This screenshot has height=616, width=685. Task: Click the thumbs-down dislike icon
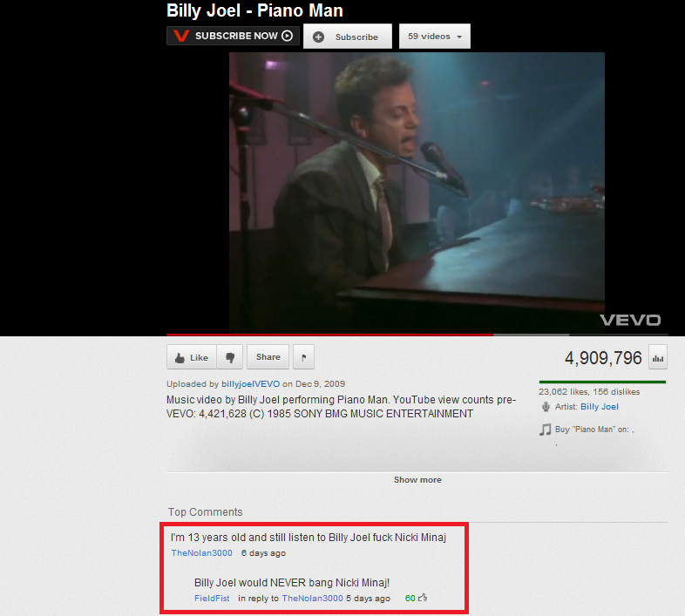coord(230,357)
